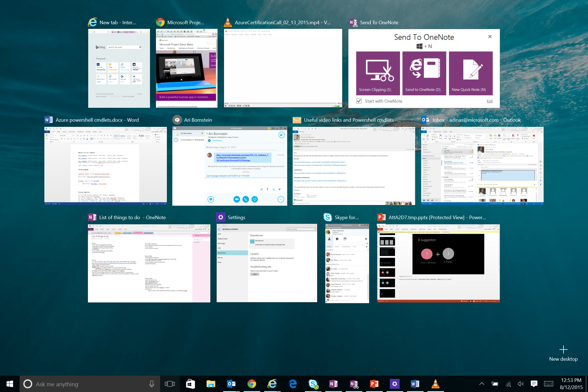
Task: Open Microsoft Edge from taskbar
Action: (x=293, y=384)
